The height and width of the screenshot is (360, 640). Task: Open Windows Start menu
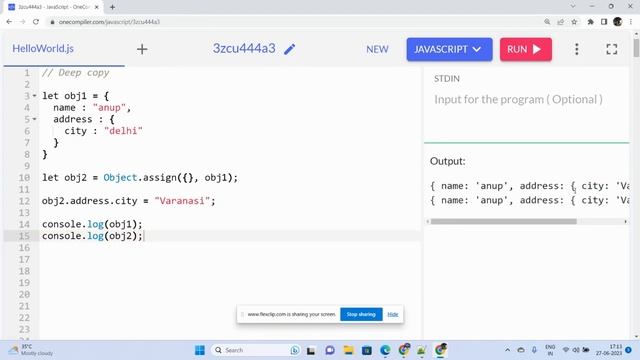(x=200, y=350)
